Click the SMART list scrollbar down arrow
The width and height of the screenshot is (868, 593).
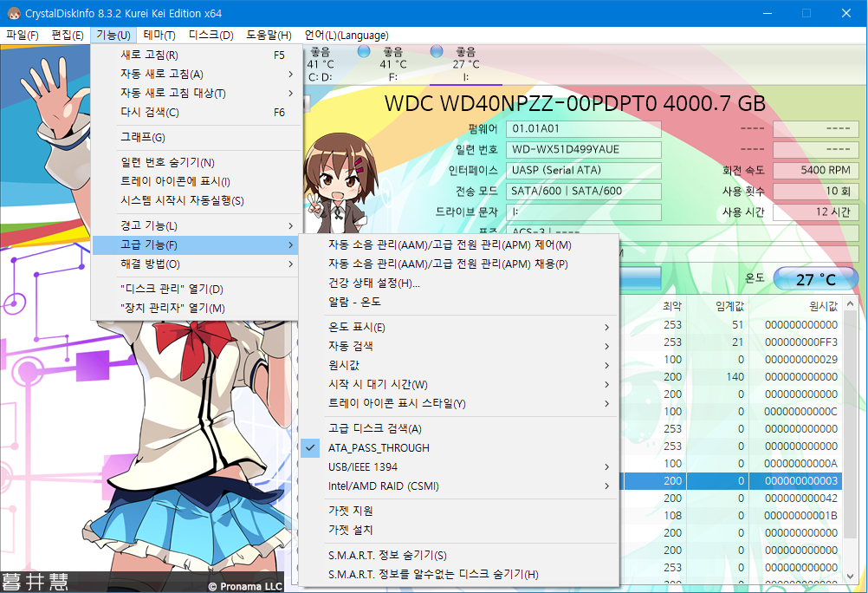click(x=851, y=577)
